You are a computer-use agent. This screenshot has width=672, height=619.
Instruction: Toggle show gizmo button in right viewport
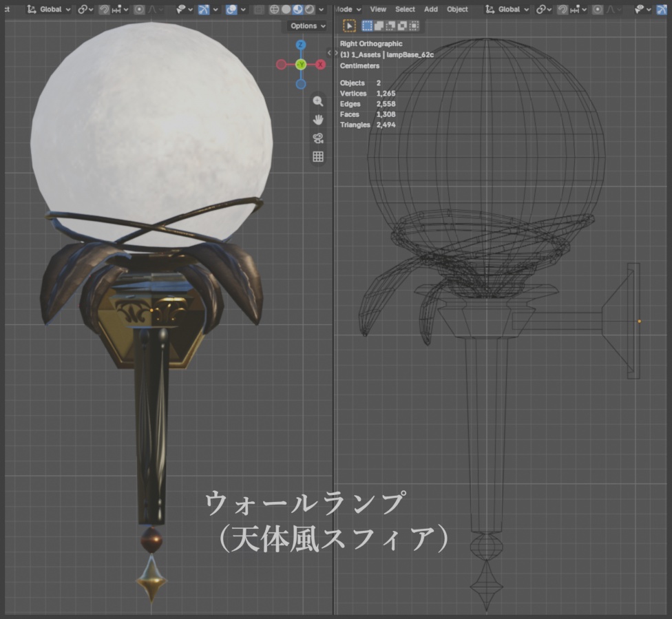pyautogui.click(x=662, y=9)
